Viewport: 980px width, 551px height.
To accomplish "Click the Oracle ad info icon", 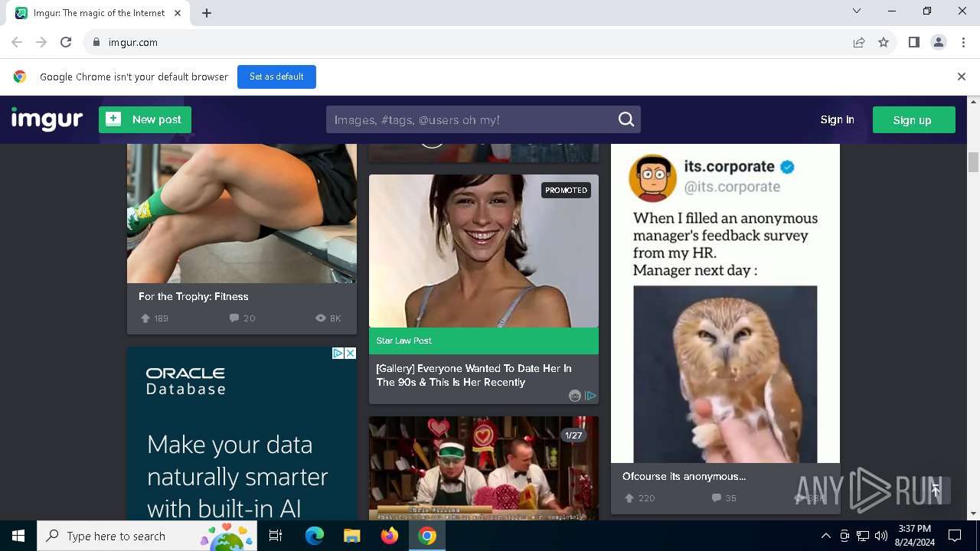I will [x=338, y=353].
